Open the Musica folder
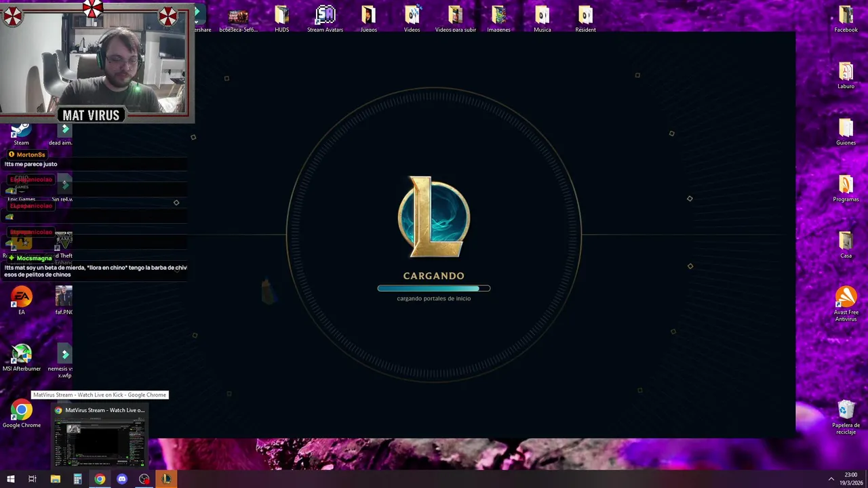868x488 pixels. tap(542, 18)
